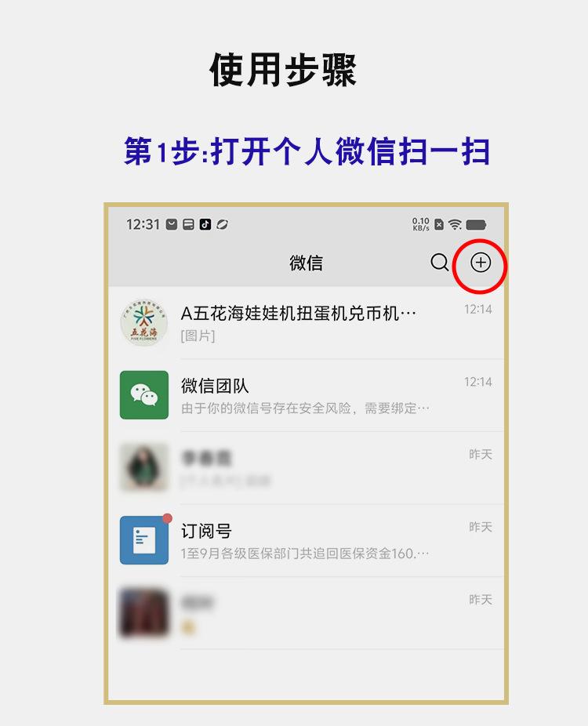Tap the 12:31 clock in status bar
Viewport: 588px width, 726px height.
[x=143, y=224]
